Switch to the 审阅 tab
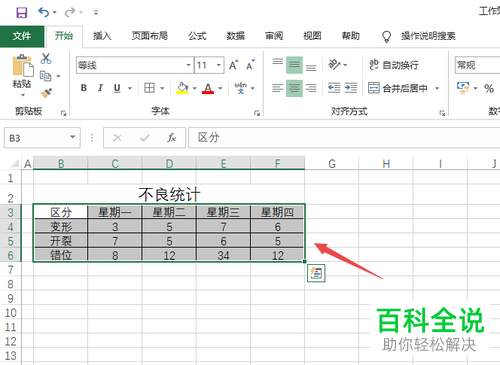This screenshot has width=500, height=365. point(274,36)
